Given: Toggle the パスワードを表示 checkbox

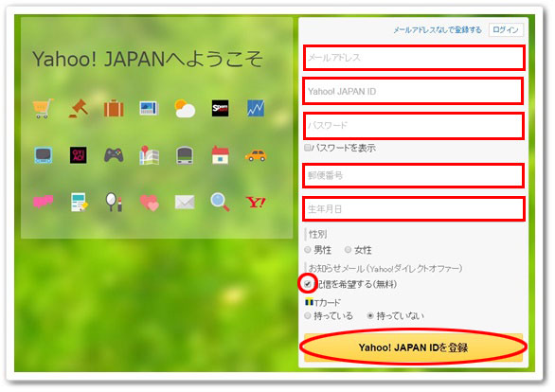Looking at the screenshot, I should tap(308, 148).
